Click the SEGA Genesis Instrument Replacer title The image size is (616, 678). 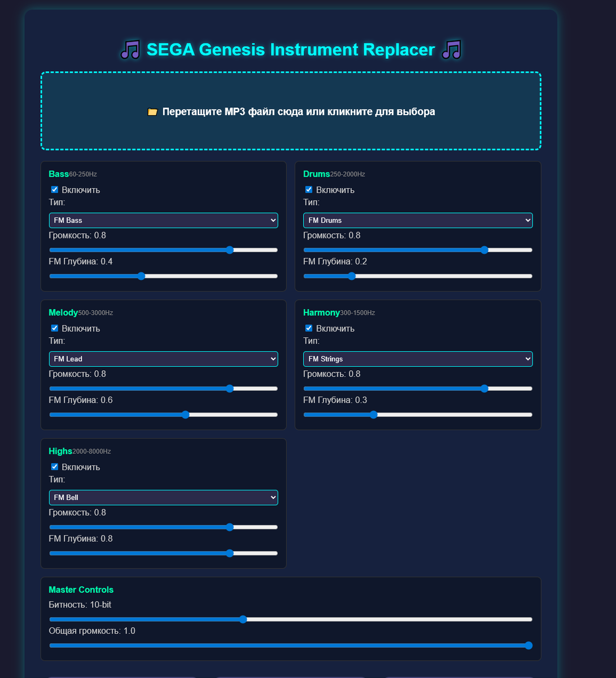pos(291,50)
